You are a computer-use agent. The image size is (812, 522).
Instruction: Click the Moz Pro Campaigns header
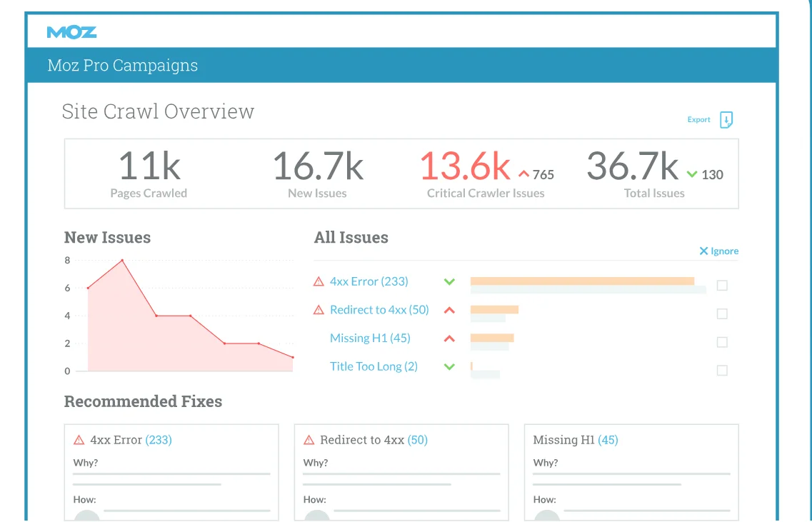pyautogui.click(x=122, y=65)
